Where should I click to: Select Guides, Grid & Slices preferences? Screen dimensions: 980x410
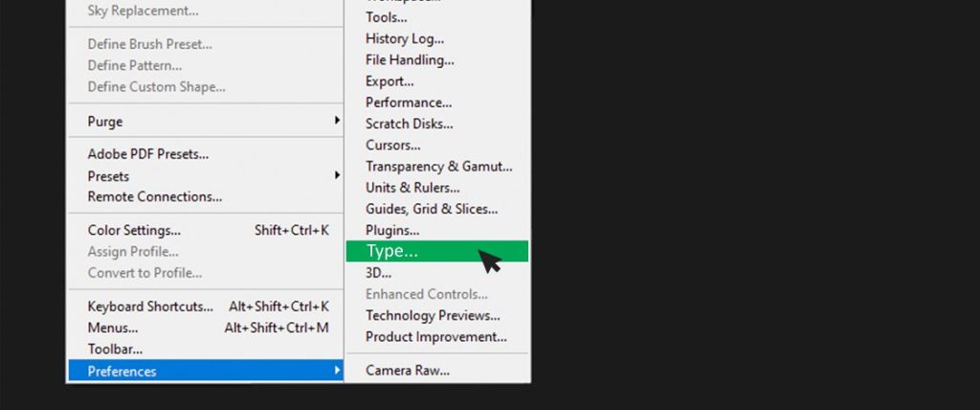(432, 209)
